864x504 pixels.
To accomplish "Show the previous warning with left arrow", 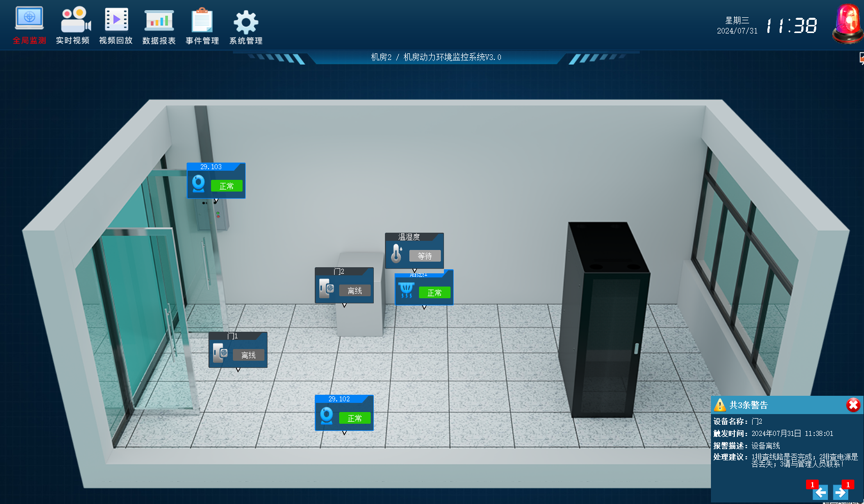I will (820, 492).
